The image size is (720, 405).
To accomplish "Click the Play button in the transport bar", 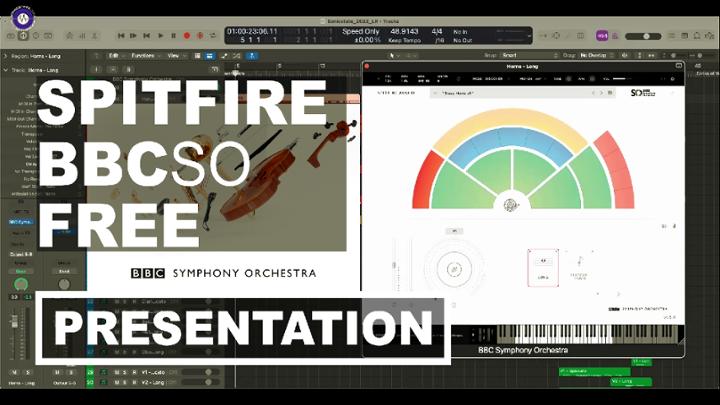I will (x=160, y=35).
